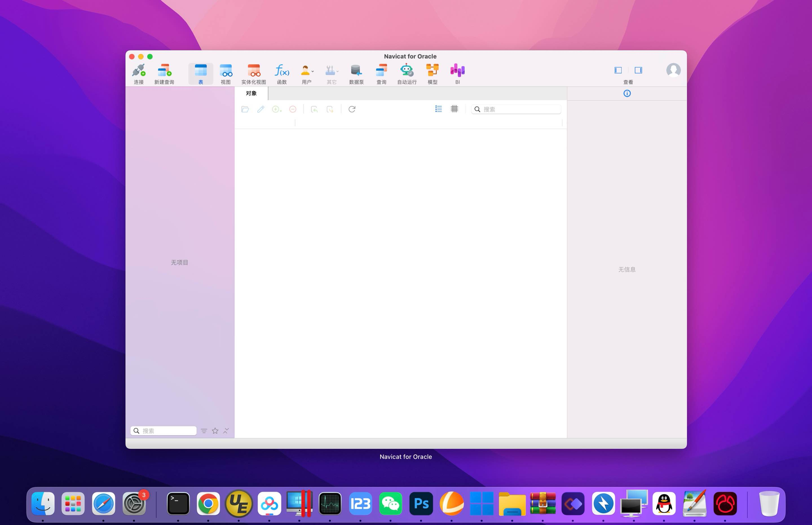This screenshot has width=812, height=525.
Task: Open Launchpad from the Dock
Action: 73,503
